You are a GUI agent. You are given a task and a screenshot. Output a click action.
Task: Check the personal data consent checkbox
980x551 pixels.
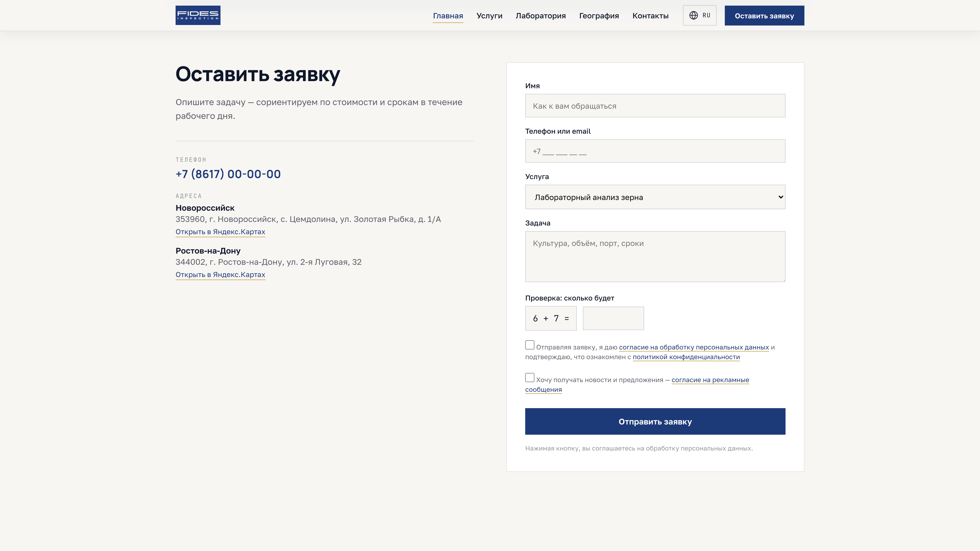tap(530, 345)
